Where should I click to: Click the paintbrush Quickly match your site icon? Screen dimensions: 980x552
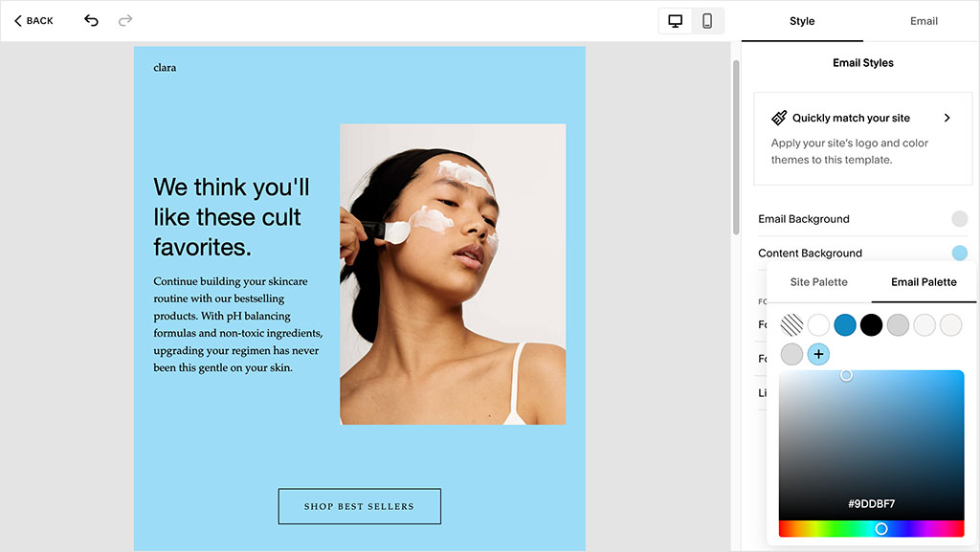[x=779, y=118]
